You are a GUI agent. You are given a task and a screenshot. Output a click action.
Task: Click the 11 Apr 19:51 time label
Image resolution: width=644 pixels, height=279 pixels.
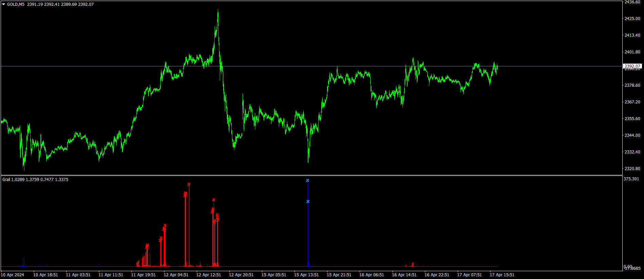coord(143,275)
